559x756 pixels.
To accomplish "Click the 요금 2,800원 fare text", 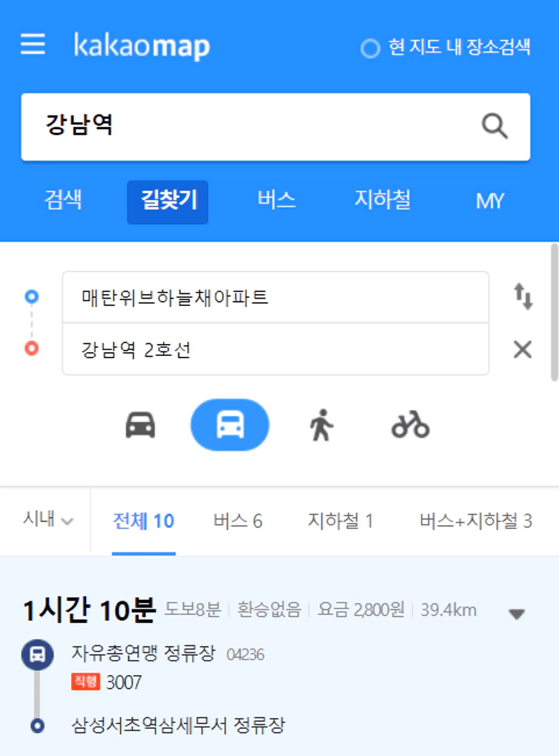I will [x=361, y=610].
